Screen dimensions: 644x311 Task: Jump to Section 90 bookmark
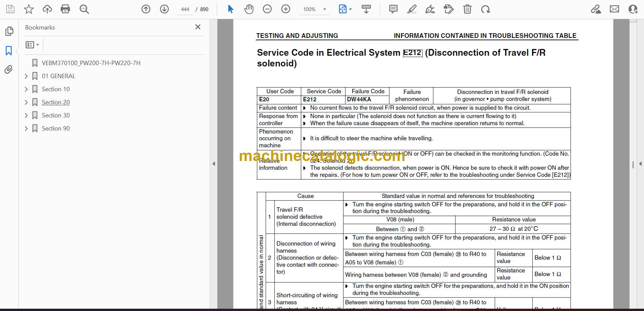click(x=56, y=128)
